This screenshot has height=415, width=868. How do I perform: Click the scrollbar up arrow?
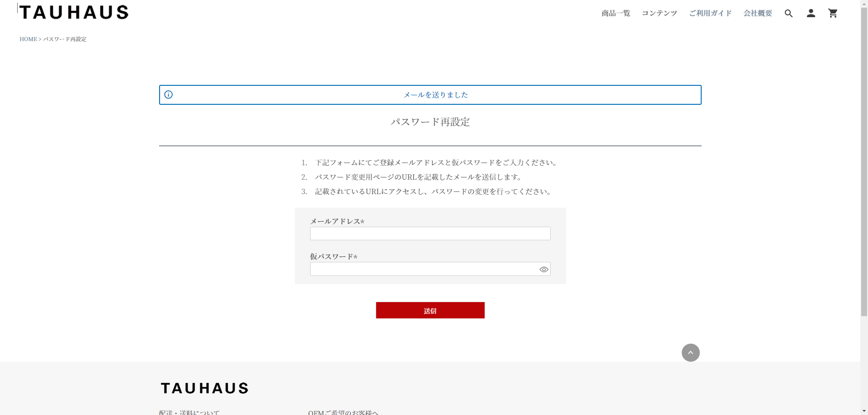tap(864, 3)
